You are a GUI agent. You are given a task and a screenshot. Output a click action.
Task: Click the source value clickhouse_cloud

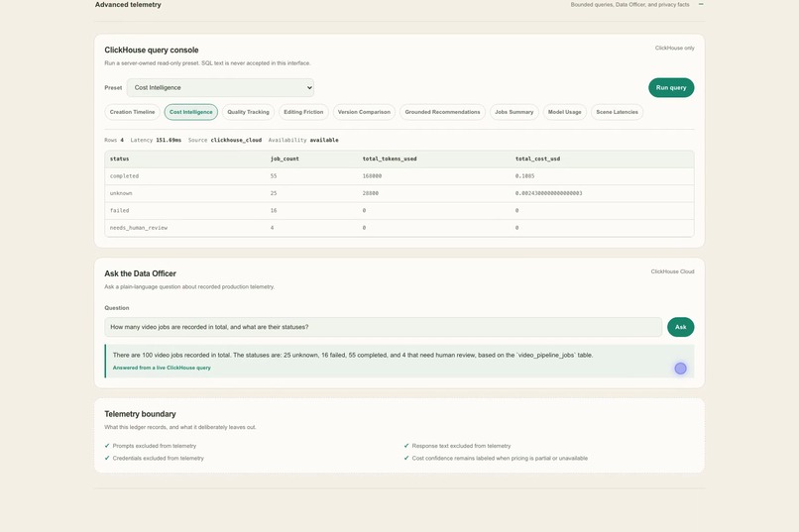pyautogui.click(x=236, y=140)
